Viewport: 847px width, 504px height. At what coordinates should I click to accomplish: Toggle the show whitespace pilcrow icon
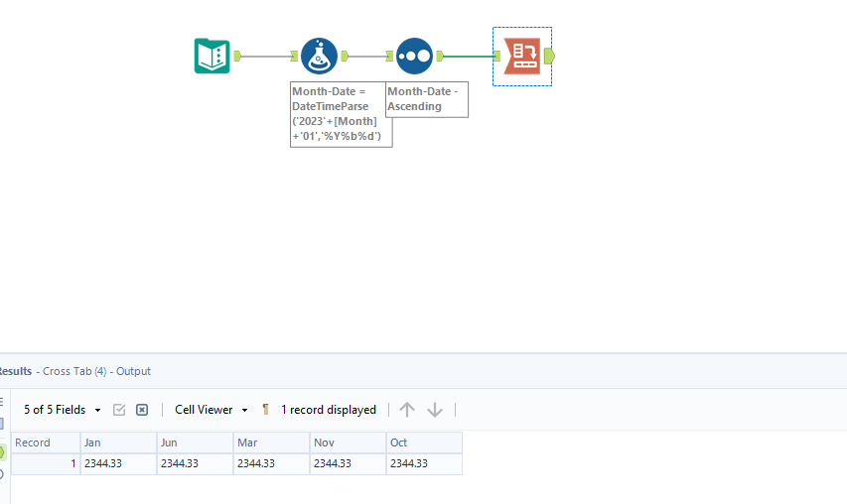pos(265,410)
